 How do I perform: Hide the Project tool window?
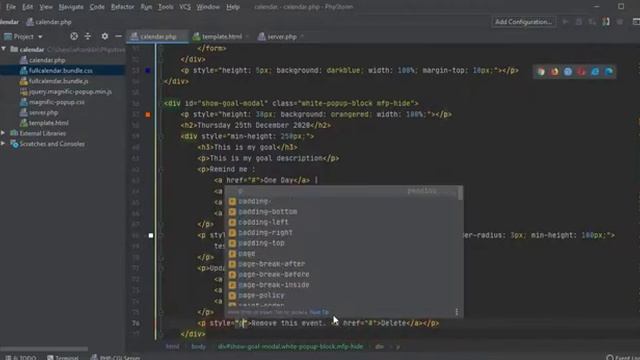[118, 36]
